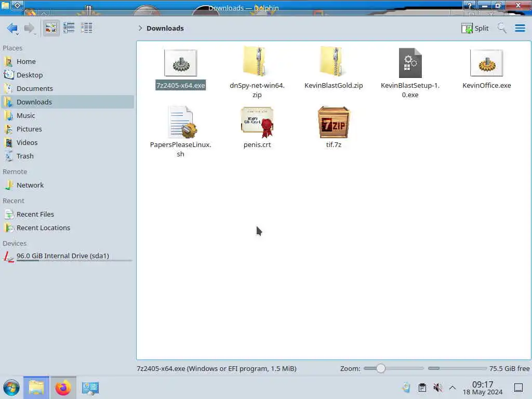Open the search magnifier tool
Image resolution: width=532 pixels, height=399 pixels.
pos(502,28)
